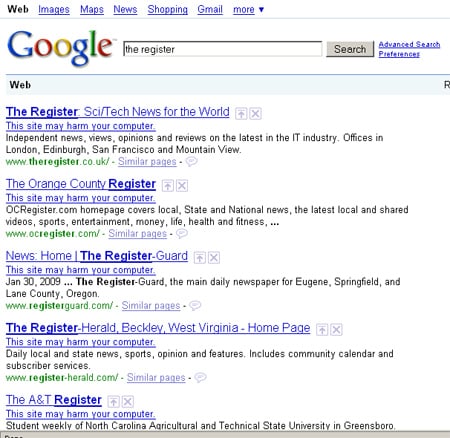Open The Register: Sci/Tech News result
The height and width of the screenshot is (438, 450).
tap(118, 112)
